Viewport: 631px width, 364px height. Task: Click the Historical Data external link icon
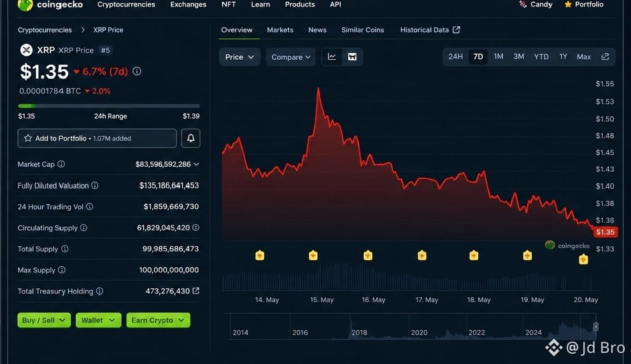pos(457,30)
